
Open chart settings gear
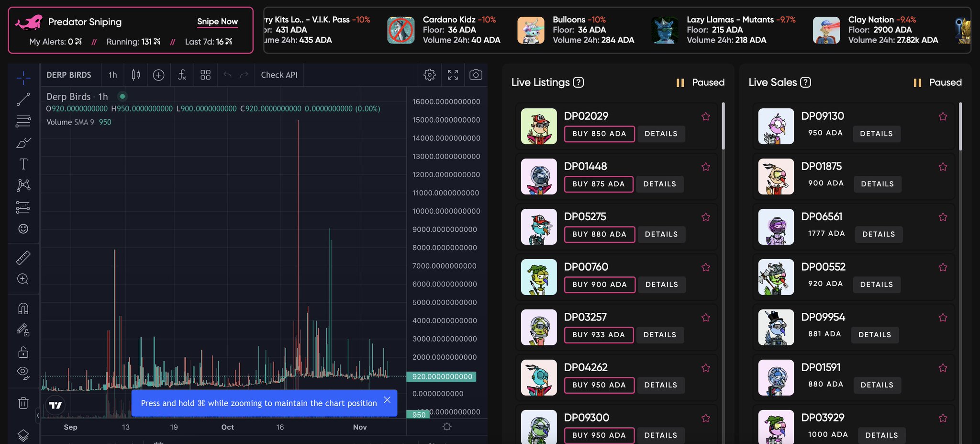click(x=429, y=75)
